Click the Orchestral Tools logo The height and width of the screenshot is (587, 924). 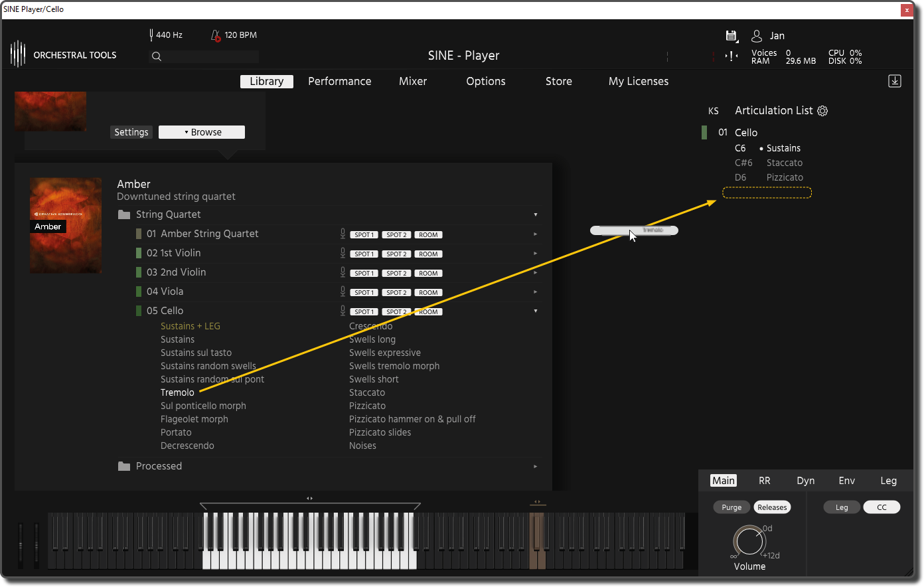pyautogui.click(x=18, y=54)
